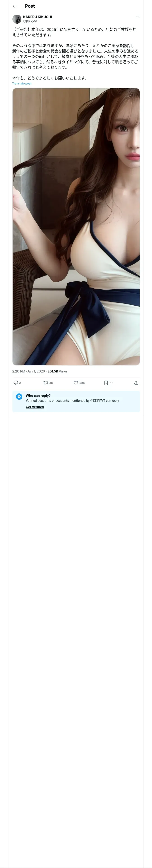
Task: Open the @KKRPVT handle under the name
Action: 31,21
